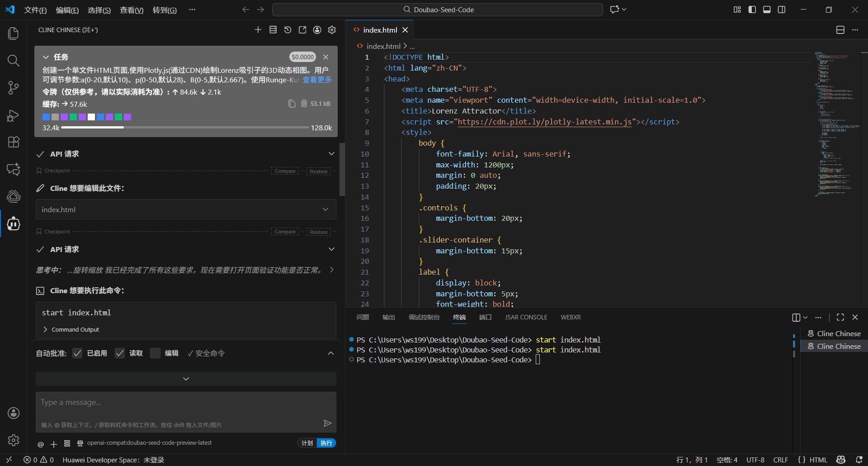Delete the task using trash icon
Screen dimensions: 868x466
(304, 104)
